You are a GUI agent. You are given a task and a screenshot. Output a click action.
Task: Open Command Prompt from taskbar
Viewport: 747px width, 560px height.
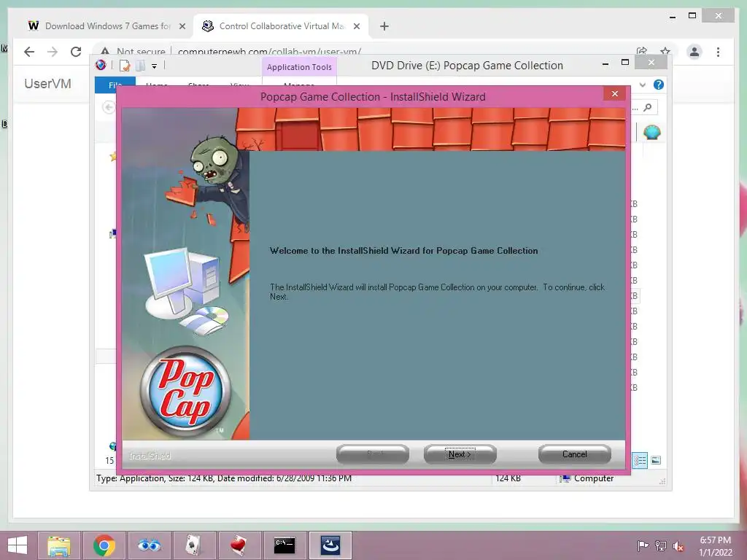pos(285,545)
